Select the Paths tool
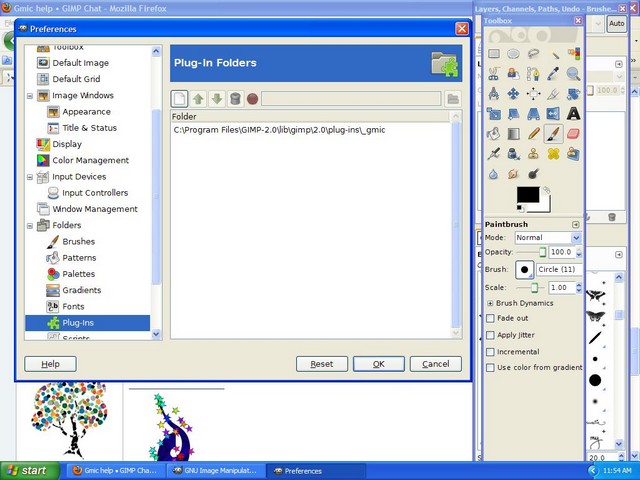Image resolution: width=640 pixels, height=480 pixels. pos(533,74)
